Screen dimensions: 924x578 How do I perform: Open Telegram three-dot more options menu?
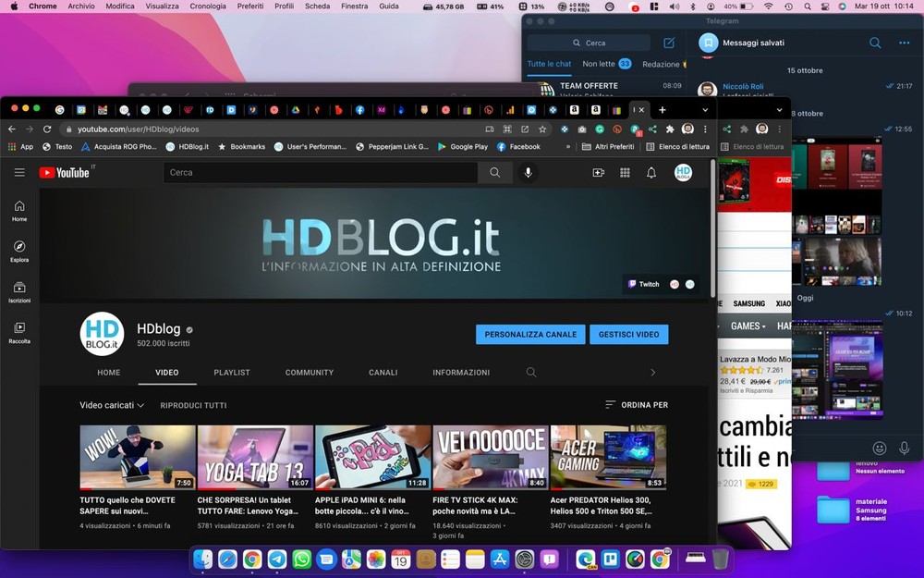tap(904, 43)
